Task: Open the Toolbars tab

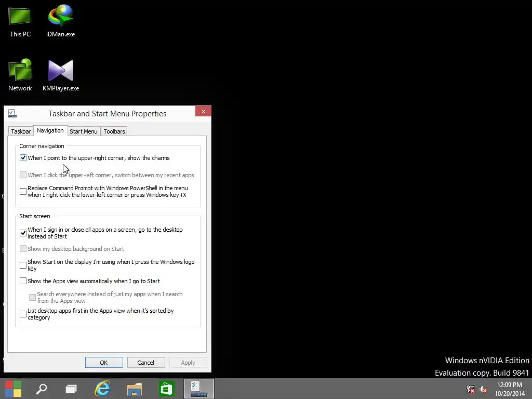Action: (x=114, y=131)
